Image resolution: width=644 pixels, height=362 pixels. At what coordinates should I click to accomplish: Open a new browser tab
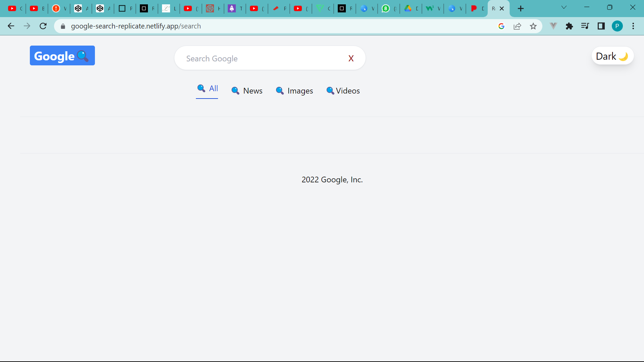tap(521, 9)
